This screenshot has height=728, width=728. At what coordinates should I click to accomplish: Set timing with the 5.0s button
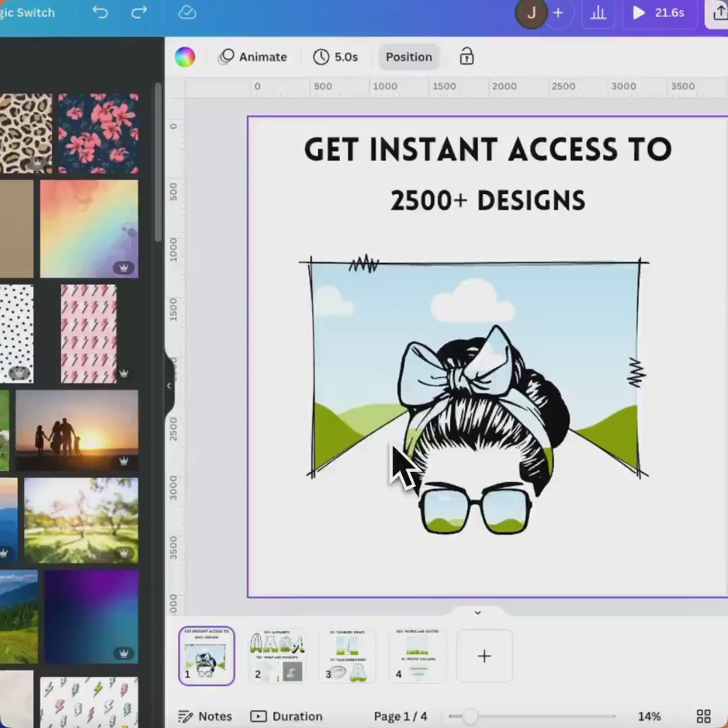coord(336,57)
